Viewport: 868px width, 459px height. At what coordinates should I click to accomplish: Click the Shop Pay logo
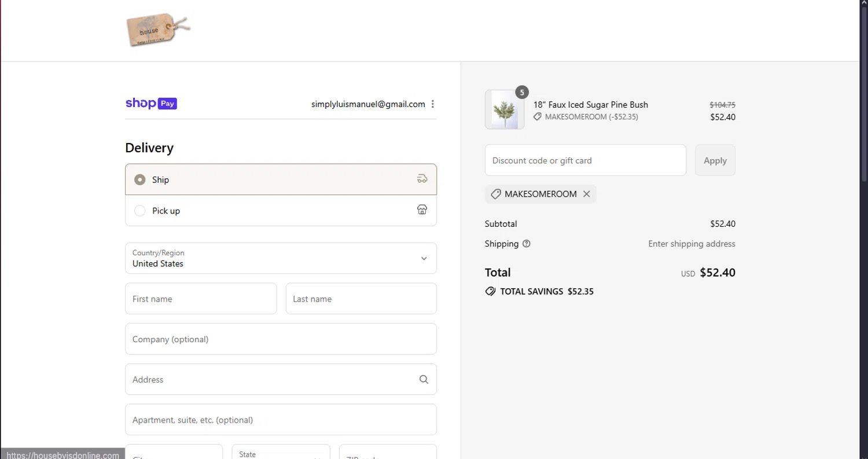[x=151, y=104]
